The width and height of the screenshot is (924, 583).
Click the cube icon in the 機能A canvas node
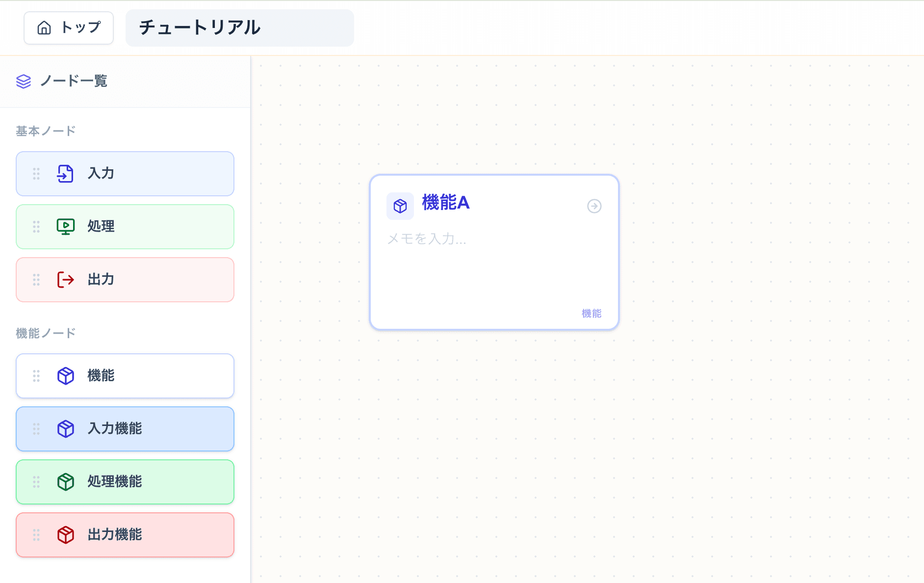pos(400,206)
